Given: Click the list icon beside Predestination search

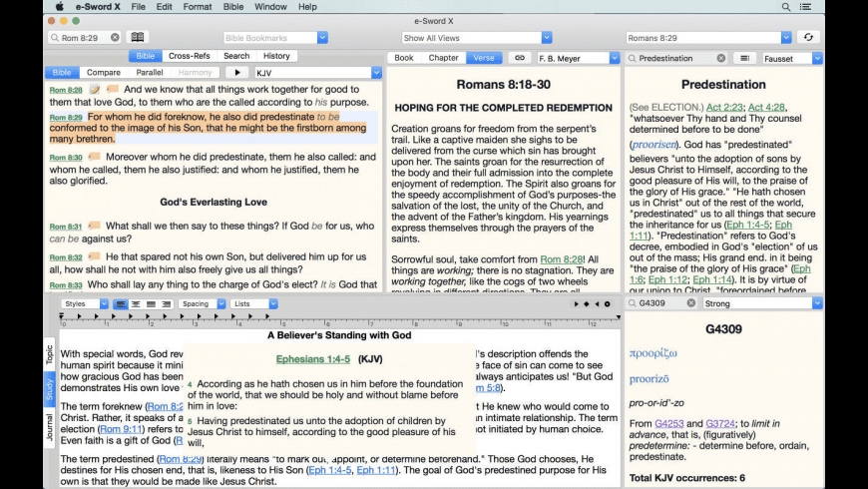Looking at the screenshot, I should [743, 58].
